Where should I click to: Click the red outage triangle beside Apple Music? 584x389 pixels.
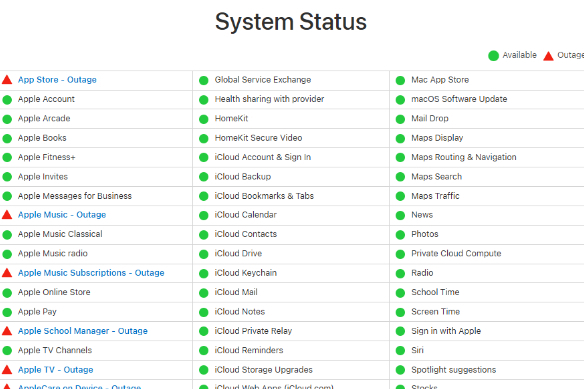click(x=7, y=214)
